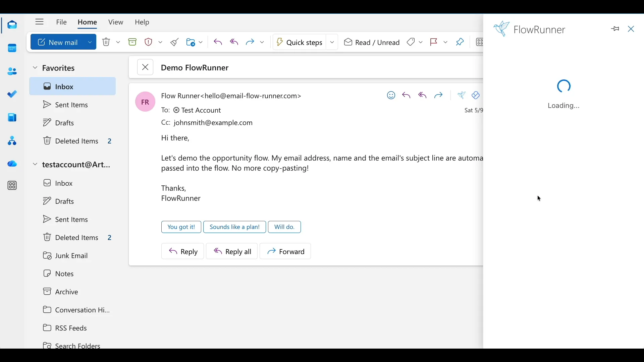Viewport: 644px width, 362px height.
Task: Click the Move to folder icon
Action: (191, 42)
